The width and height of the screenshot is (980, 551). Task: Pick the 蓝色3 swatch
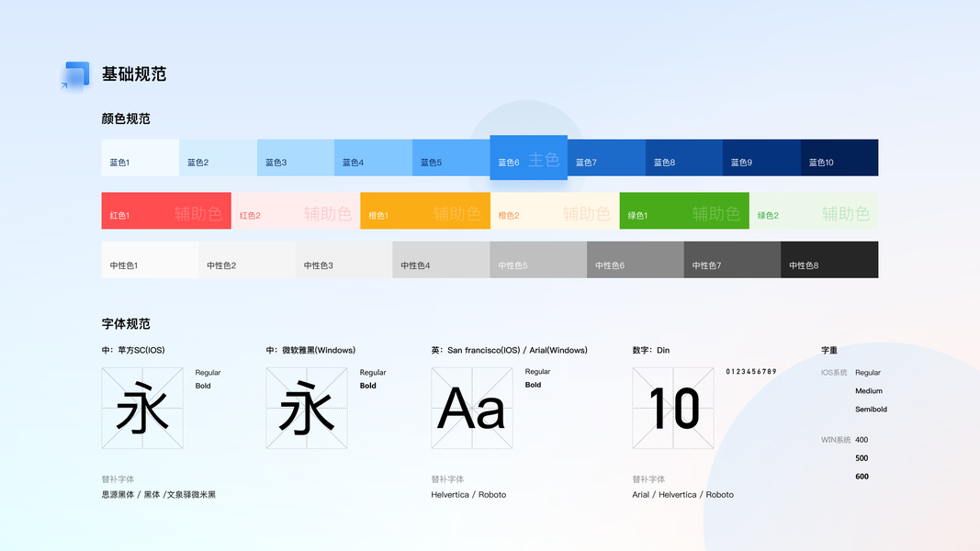coord(296,157)
